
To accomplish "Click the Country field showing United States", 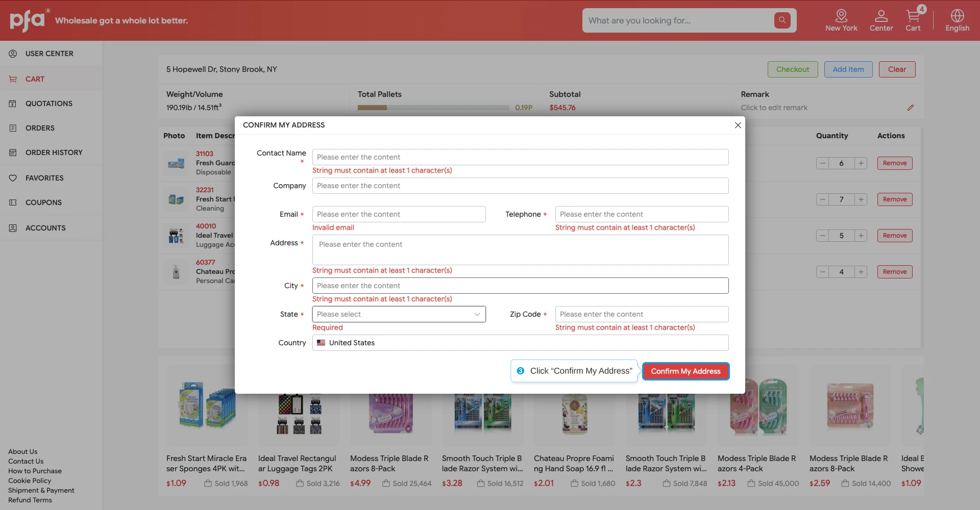I will click(520, 343).
